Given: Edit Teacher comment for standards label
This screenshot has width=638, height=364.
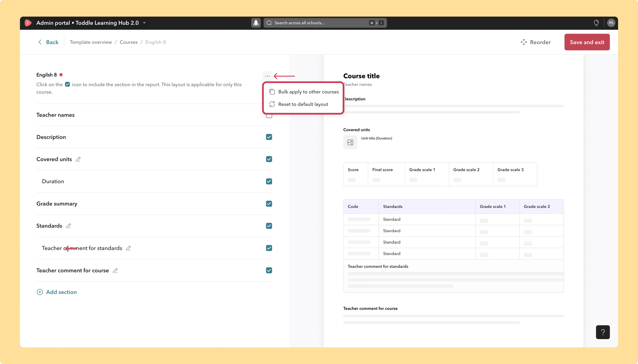Looking at the screenshot, I should [128, 248].
